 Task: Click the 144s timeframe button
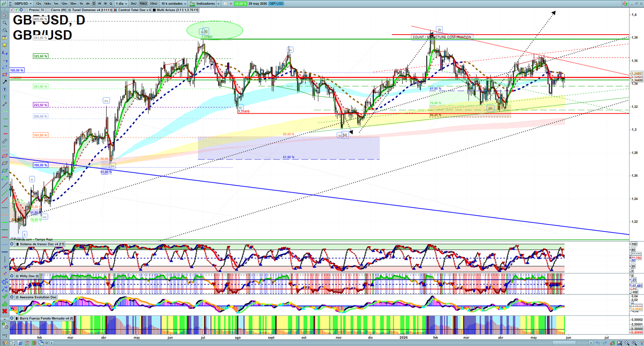click(x=47, y=4)
